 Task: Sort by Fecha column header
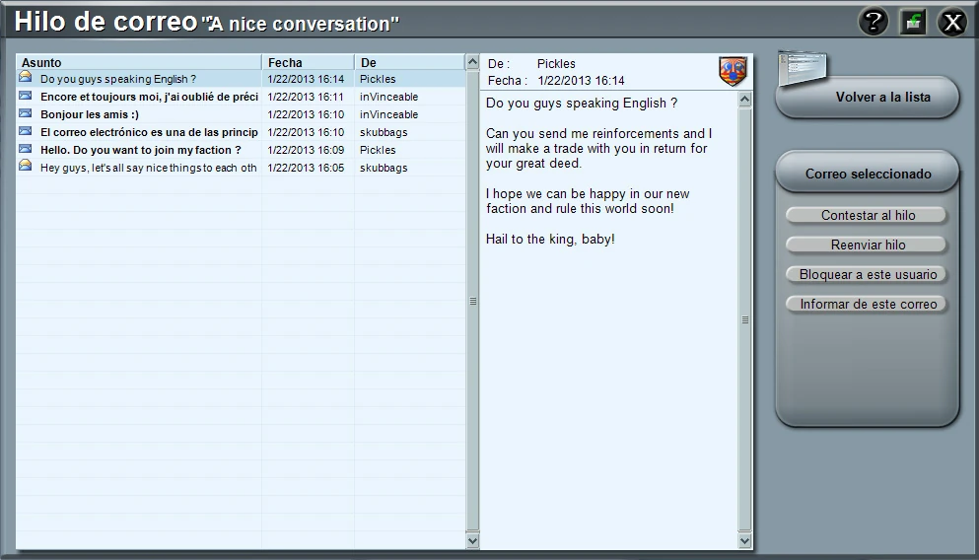pyautogui.click(x=308, y=62)
